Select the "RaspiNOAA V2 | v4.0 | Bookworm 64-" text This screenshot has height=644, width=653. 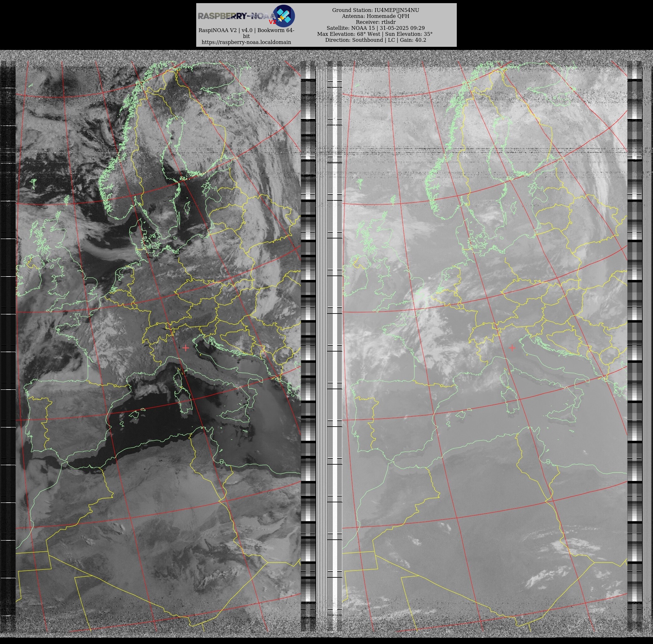246,30
